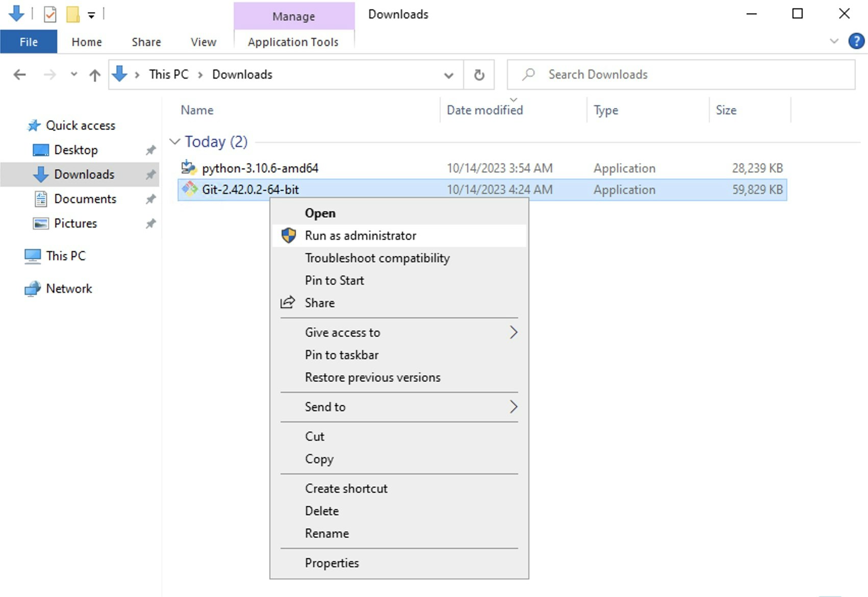Image resolution: width=868 pixels, height=597 pixels.
Task: Sort files by the Type column
Action: (x=606, y=110)
